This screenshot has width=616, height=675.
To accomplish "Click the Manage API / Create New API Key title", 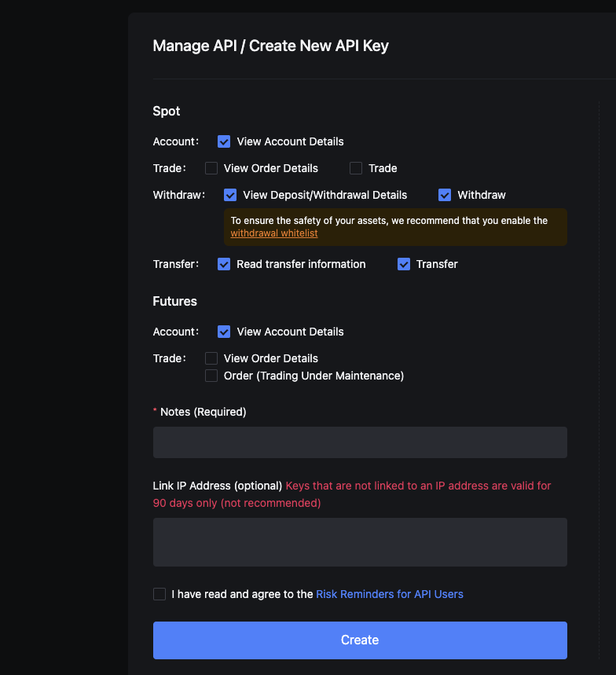I will click(271, 46).
